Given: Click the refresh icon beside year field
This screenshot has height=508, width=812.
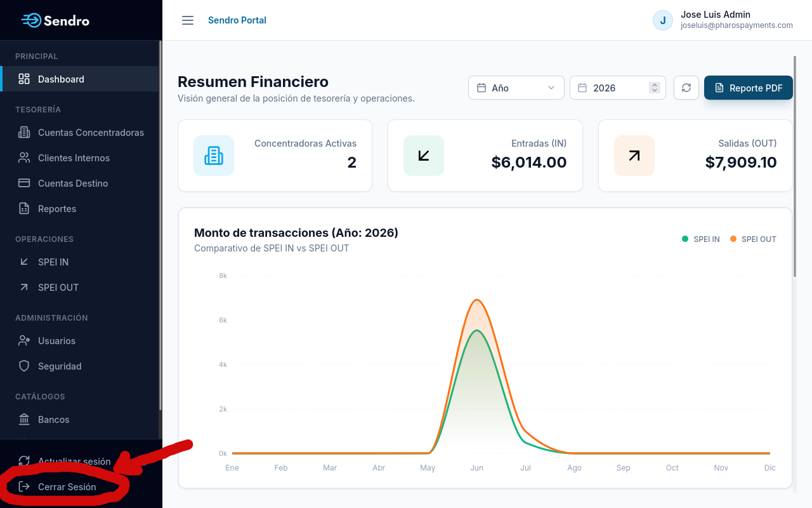Looking at the screenshot, I should tap(686, 88).
